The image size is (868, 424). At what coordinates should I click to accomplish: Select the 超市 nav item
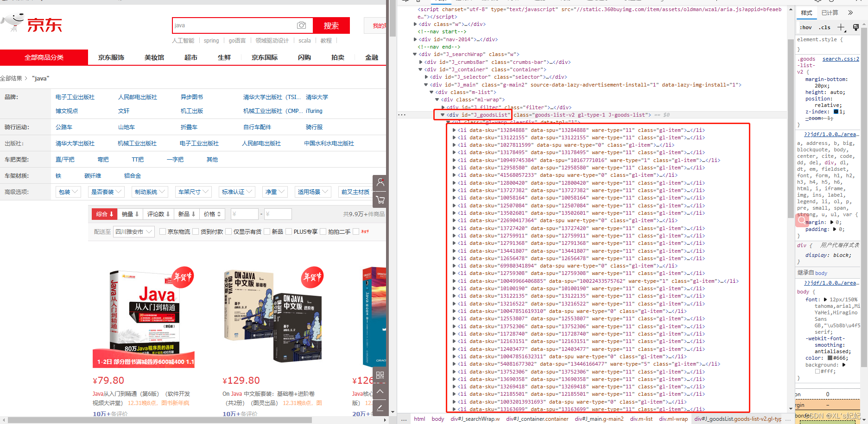coord(191,57)
